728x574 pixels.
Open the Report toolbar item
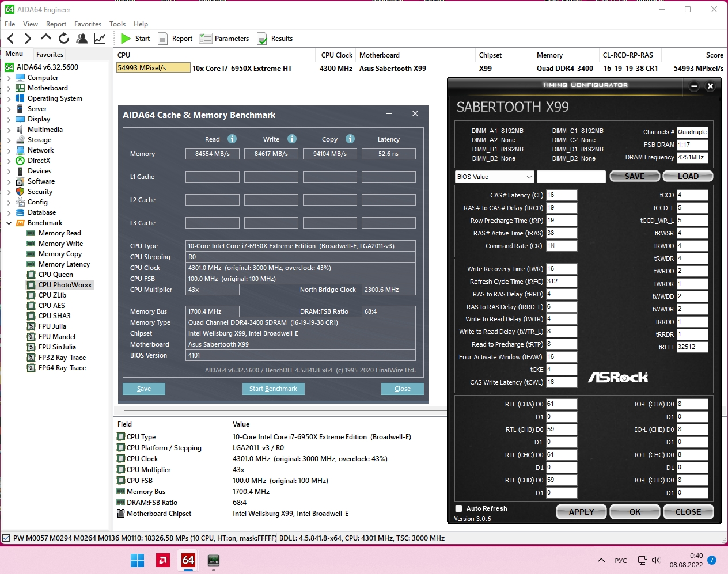point(175,39)
